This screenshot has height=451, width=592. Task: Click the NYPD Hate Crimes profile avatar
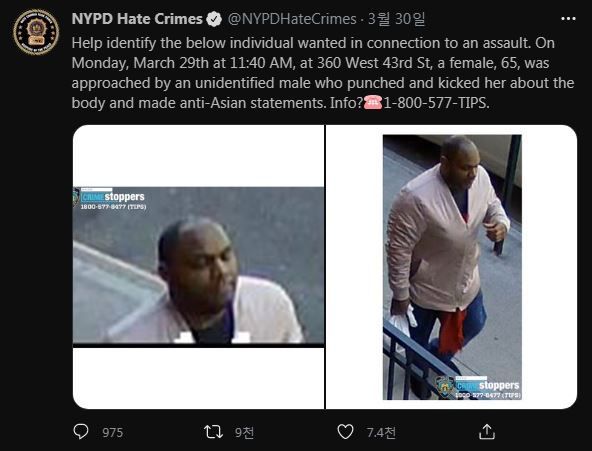36,32
